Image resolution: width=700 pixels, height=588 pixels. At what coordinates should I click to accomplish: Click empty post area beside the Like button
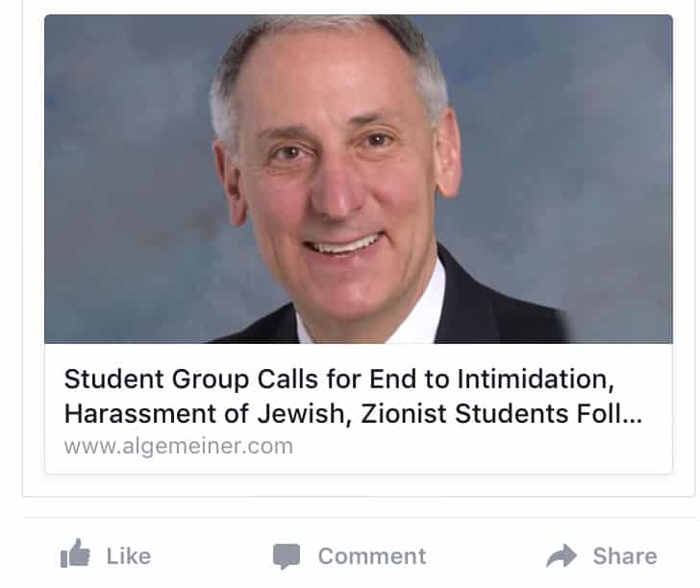tap(210, 556)
